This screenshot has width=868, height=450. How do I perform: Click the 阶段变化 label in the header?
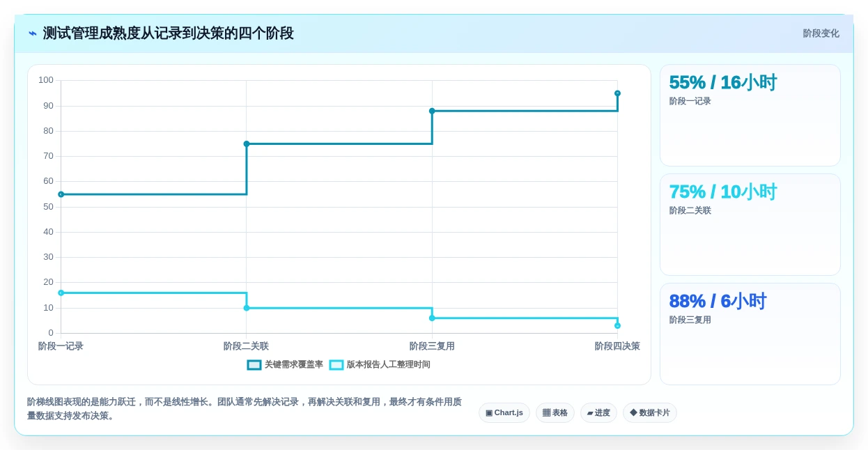pyautogui.click(x=821, y=33)
